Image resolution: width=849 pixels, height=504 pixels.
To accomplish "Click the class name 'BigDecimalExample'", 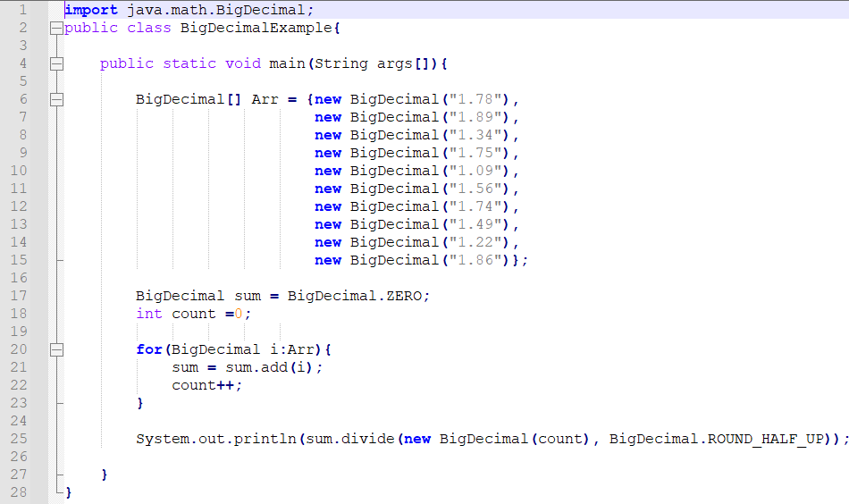I will point(256,28).
